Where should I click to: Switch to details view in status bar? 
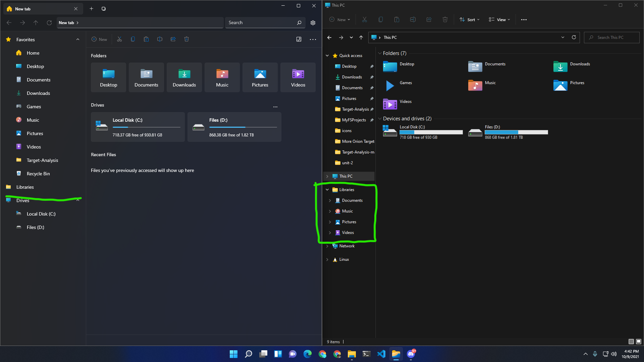631,342
